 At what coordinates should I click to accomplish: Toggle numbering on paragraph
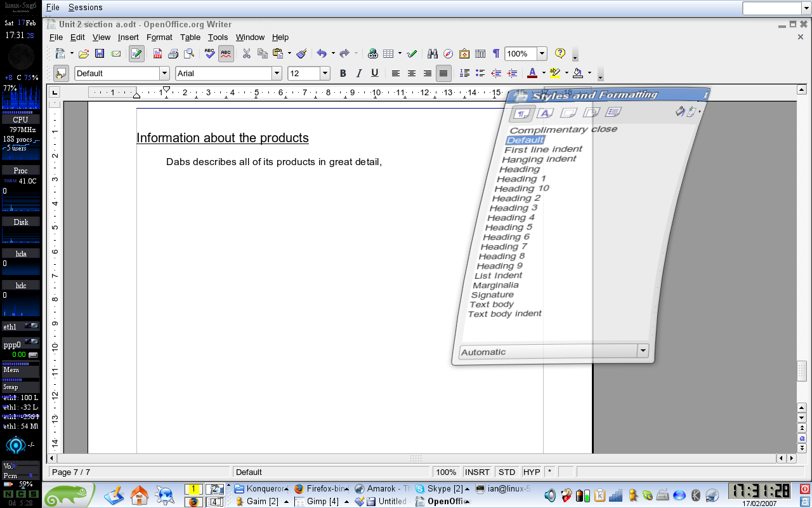(464, 74)
